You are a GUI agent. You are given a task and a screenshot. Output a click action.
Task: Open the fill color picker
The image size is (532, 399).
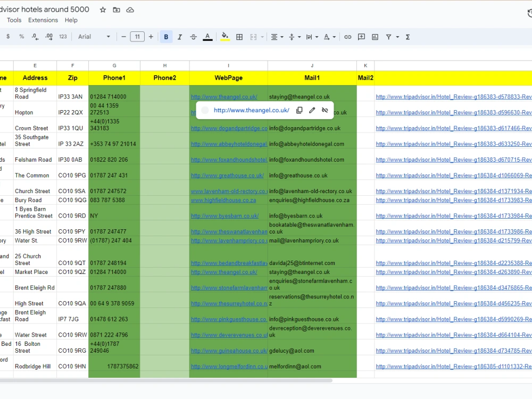tap(224, 36)
